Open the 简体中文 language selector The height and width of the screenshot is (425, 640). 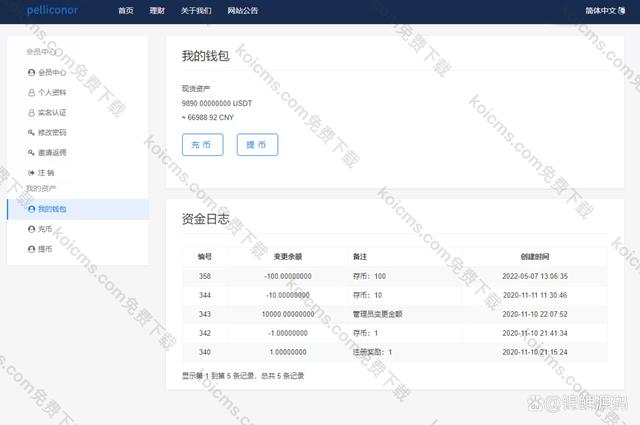coord(605,11)
